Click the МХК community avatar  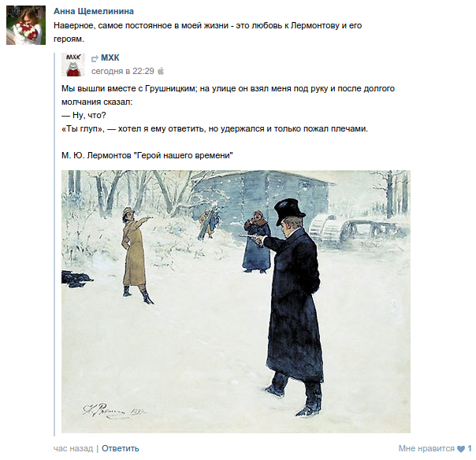point(73,65)
